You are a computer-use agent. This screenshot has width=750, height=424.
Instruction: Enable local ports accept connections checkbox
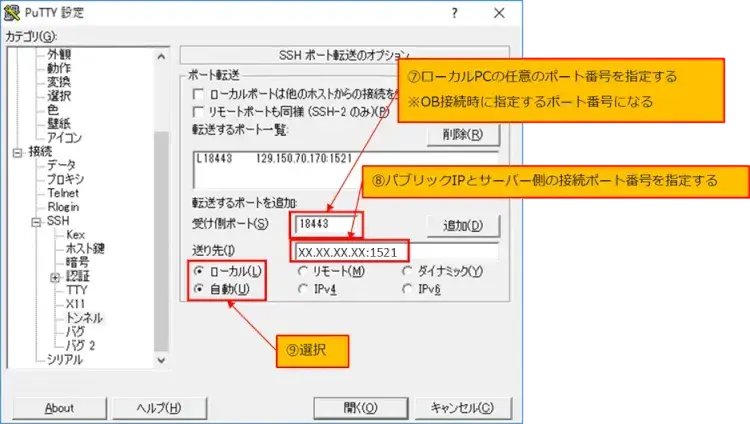point(200,93)
